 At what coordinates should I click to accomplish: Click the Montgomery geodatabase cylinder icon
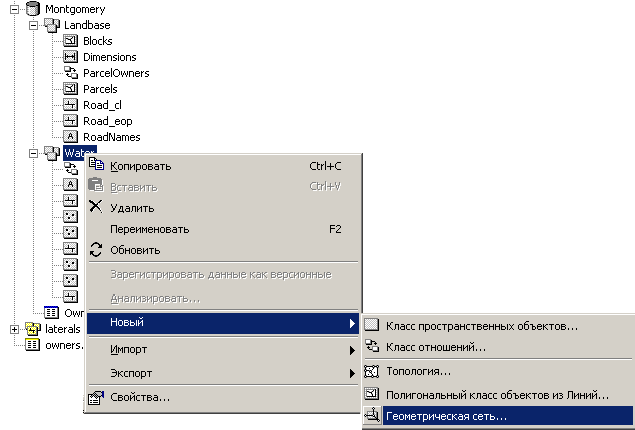[x=33, y=9]
